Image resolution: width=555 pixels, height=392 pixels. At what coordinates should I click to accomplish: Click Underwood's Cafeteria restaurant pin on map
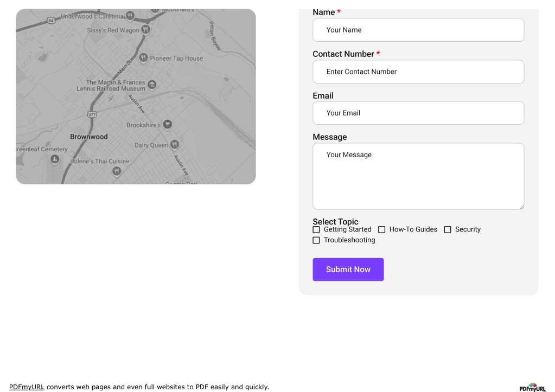(x=130, y=15)
